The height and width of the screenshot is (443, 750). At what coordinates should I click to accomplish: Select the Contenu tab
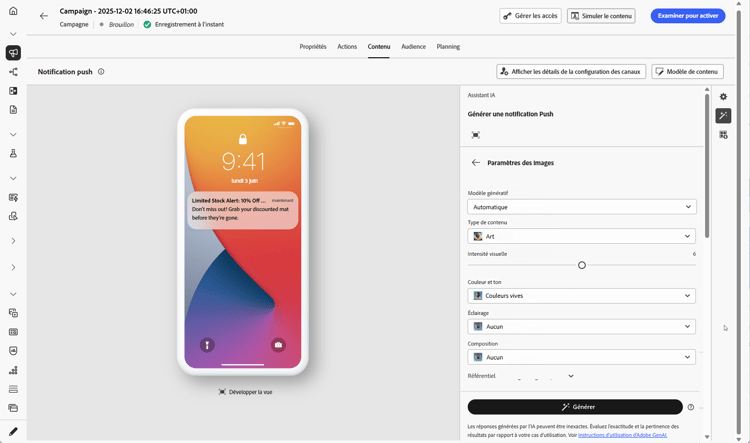tap(379, 46)
